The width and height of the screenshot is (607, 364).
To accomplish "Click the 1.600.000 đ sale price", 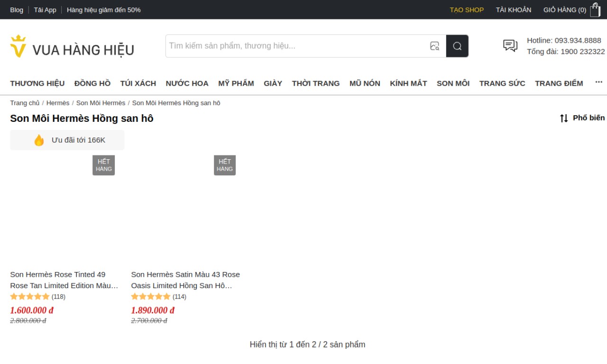I will pos(32,310).
